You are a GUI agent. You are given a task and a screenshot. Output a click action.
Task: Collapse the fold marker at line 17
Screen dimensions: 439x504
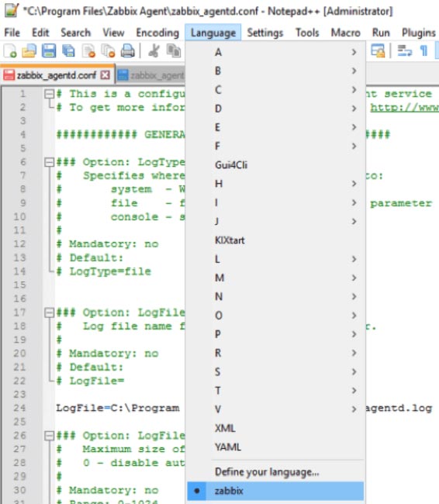(49, 312)
